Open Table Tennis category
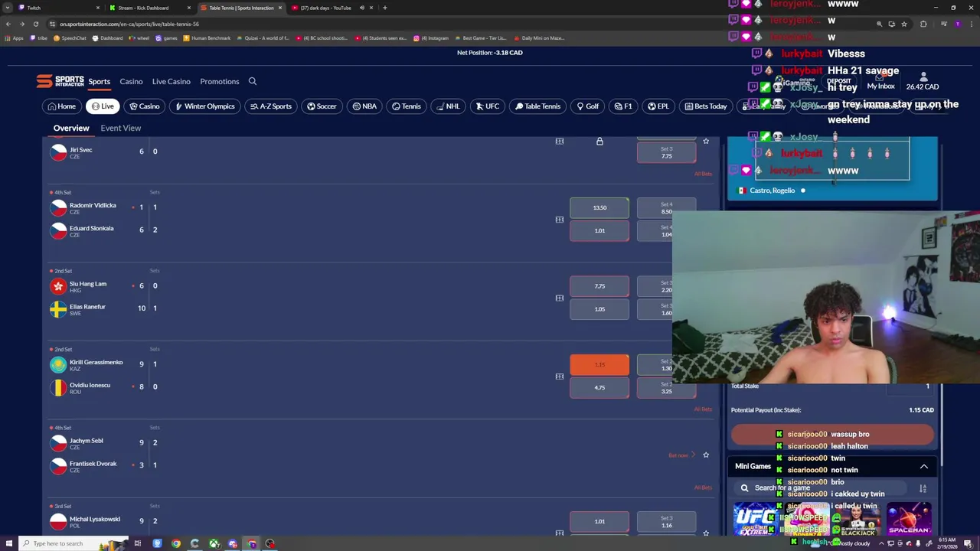980x551 pixels. (537, 106)
